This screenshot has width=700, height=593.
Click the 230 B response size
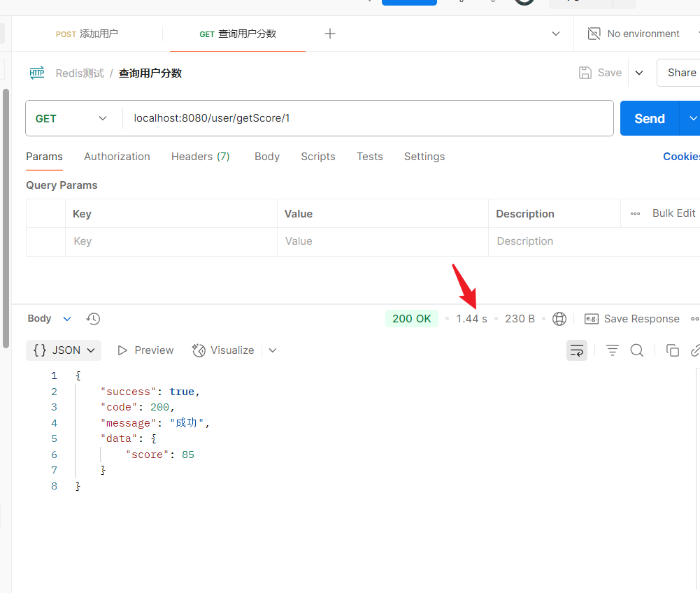(520, 319)
